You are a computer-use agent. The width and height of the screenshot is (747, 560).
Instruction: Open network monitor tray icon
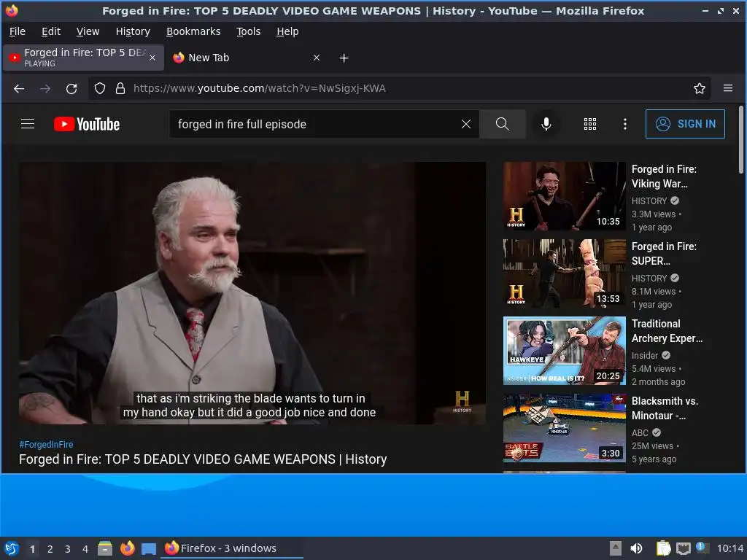pos(683,548)
